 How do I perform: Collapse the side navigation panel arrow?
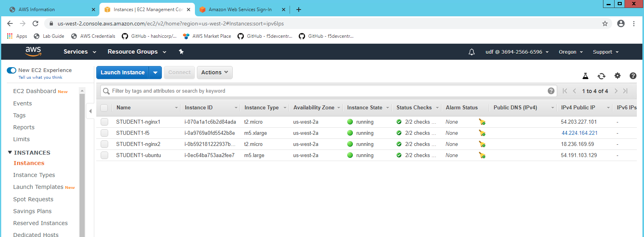click(x=90, y=111)
